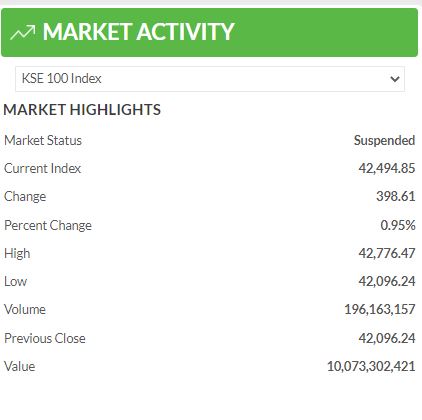Image resolution: width=422 pixels, height=420 pixels.
Task: Click the Current Index label
Action: [43, 168]
